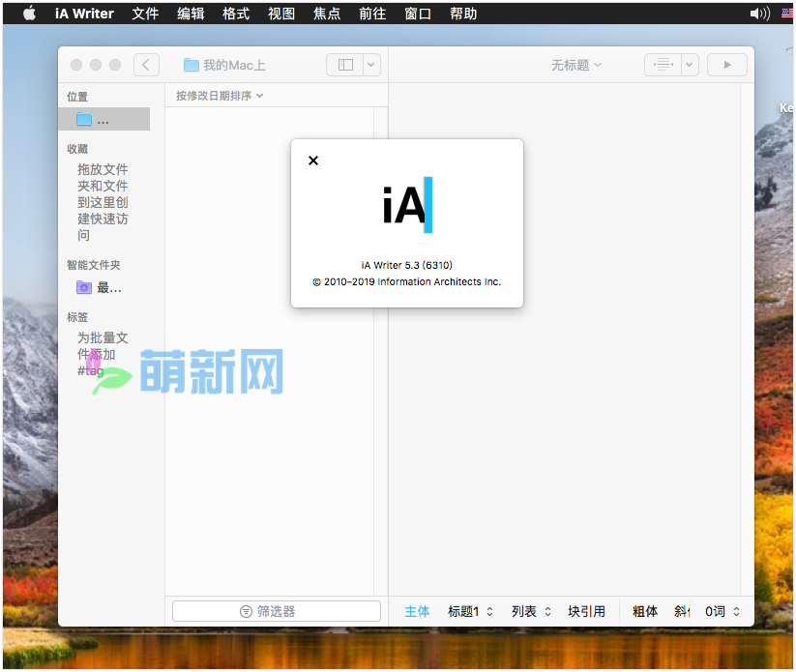
Task: Open the 帮助 menu
Action: 463,14
